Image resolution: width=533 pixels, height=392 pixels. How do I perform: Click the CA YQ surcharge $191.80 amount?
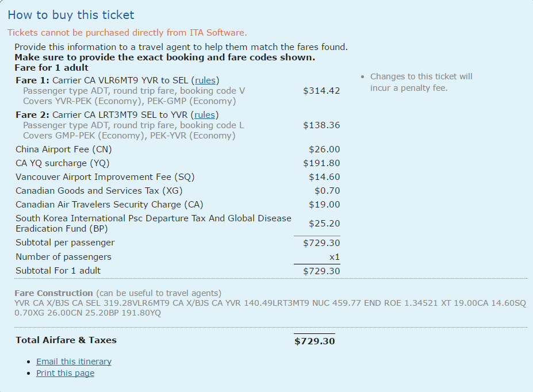coord(321,163)
